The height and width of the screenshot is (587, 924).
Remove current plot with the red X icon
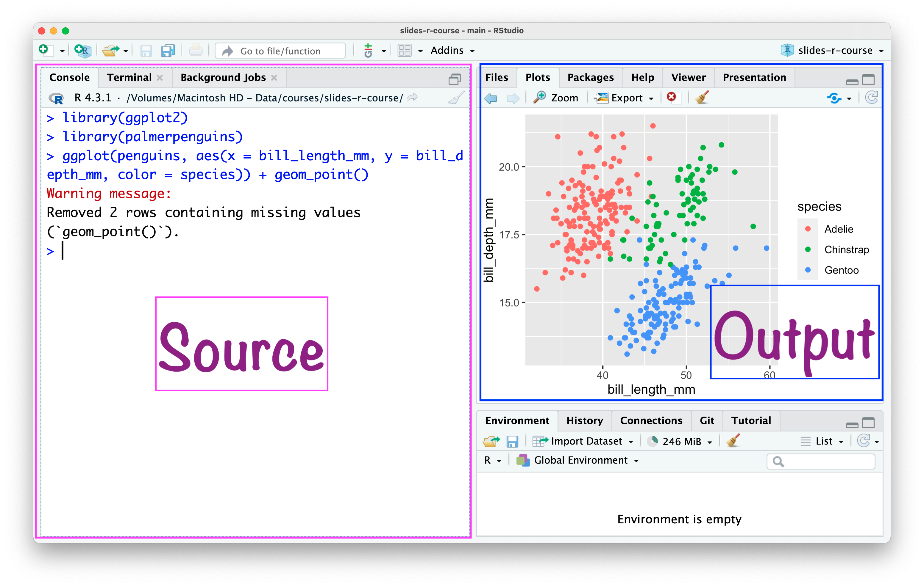672,97
